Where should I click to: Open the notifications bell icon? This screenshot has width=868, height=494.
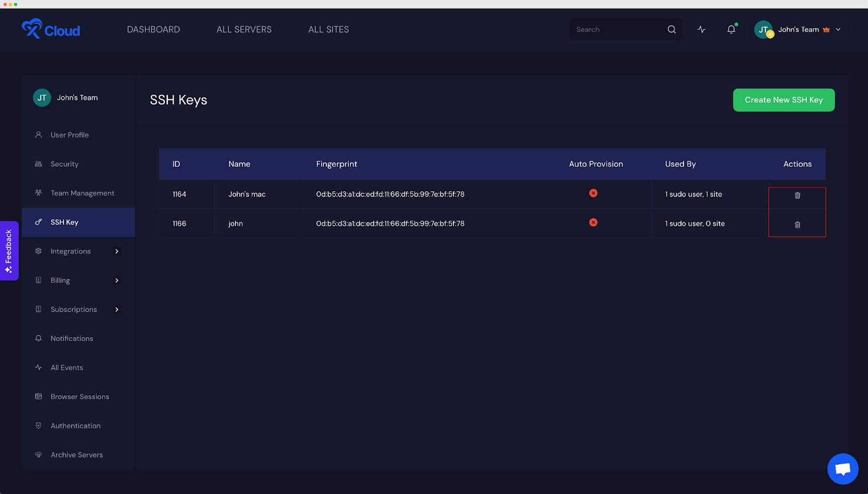click(730, 30)
